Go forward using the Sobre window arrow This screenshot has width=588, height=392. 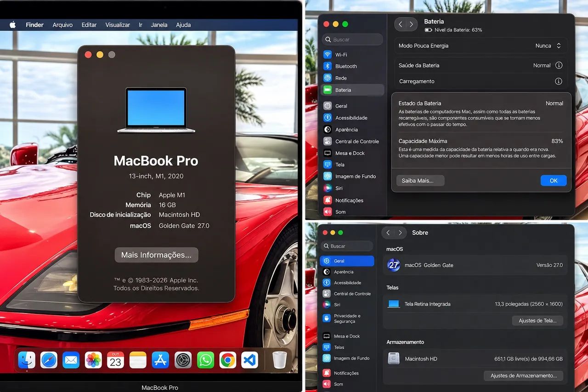click(400, 233)
